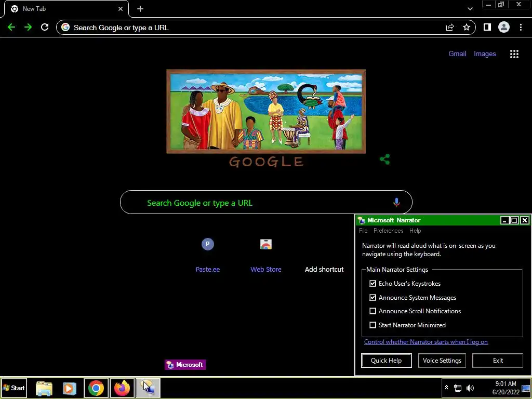Launch Windows Media Player from taskbar
This screenshot has height=399, width=532.
coord(69,388)
